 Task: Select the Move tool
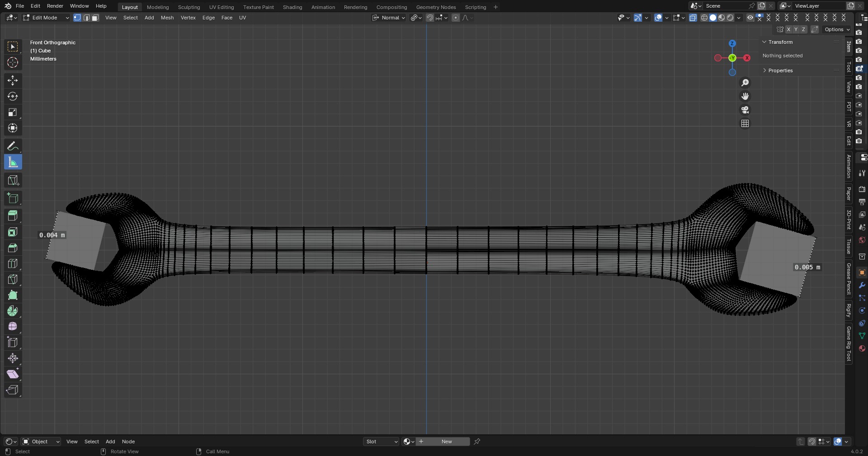13,80
